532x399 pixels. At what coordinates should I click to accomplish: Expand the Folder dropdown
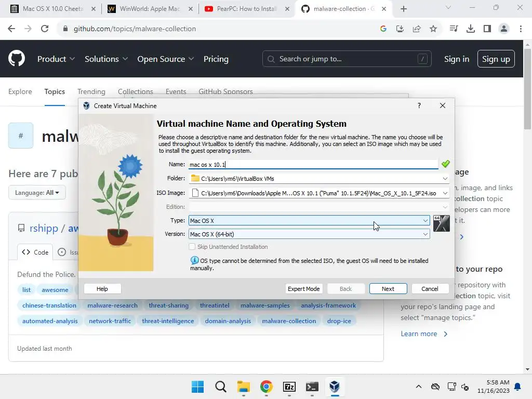(445, 179)
